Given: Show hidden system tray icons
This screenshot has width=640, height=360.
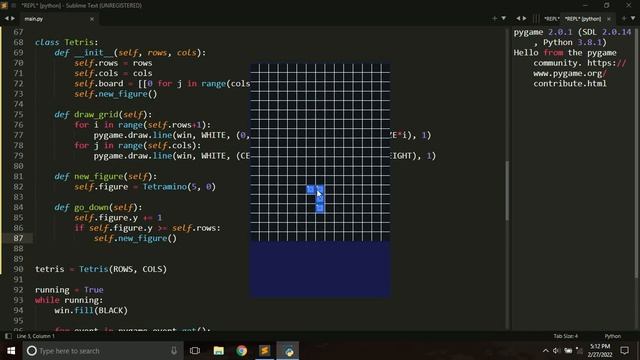Looking at the screenshot, I should [546, 351].
